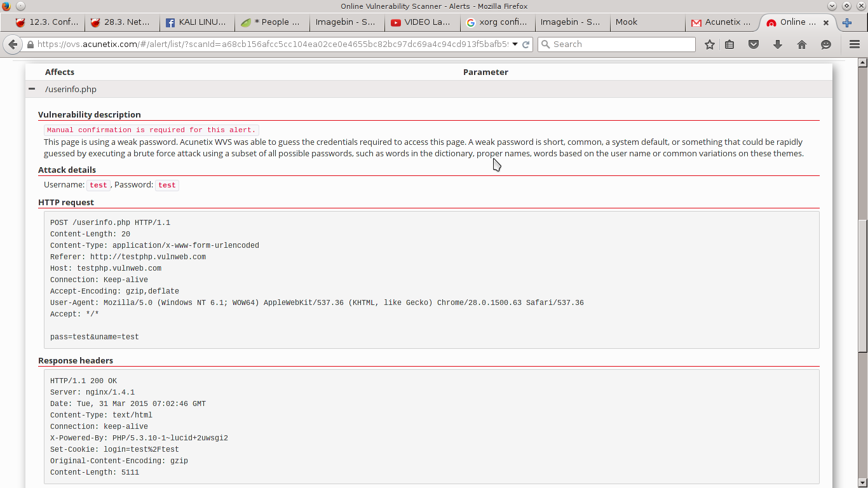Switch to the Mook tab
The width and height of the screenshot is (868, 488).
tap(647, 22)
